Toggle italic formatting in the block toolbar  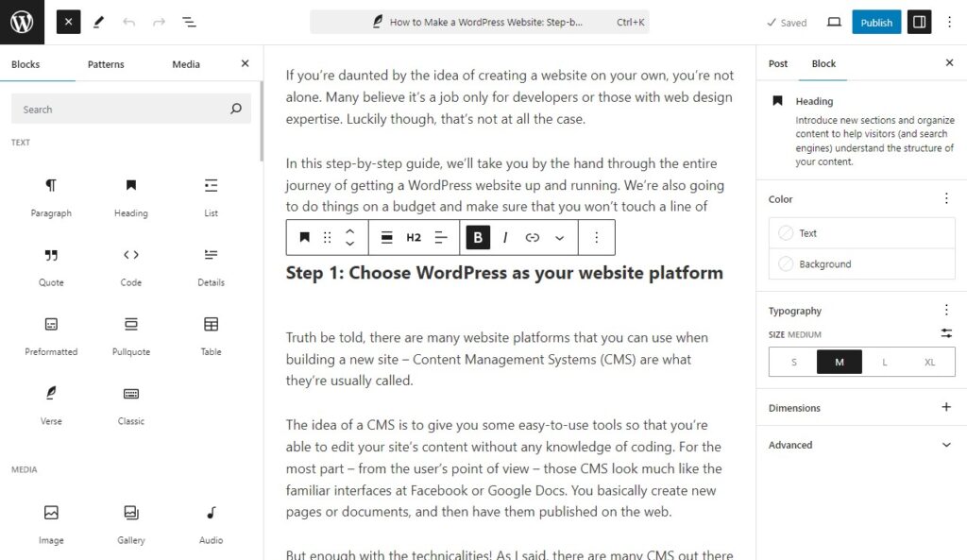click(x=505, y=237)
